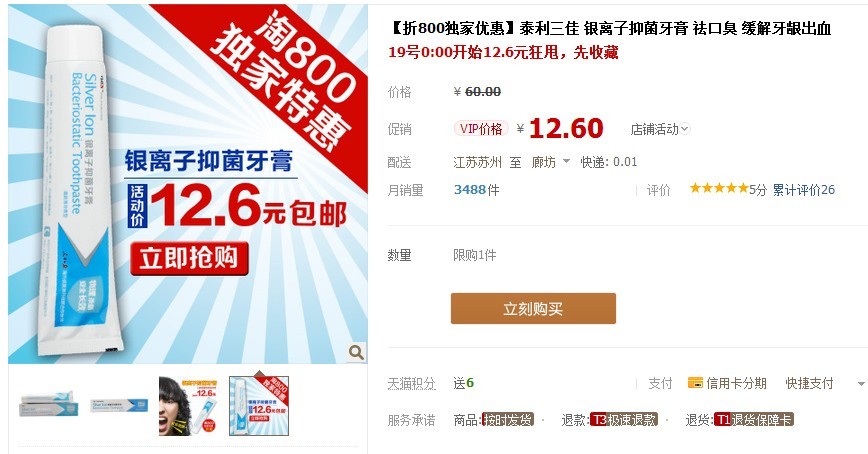Click the 按时发货 service badge
868x454 pixels.
click(x=508, y=420)
